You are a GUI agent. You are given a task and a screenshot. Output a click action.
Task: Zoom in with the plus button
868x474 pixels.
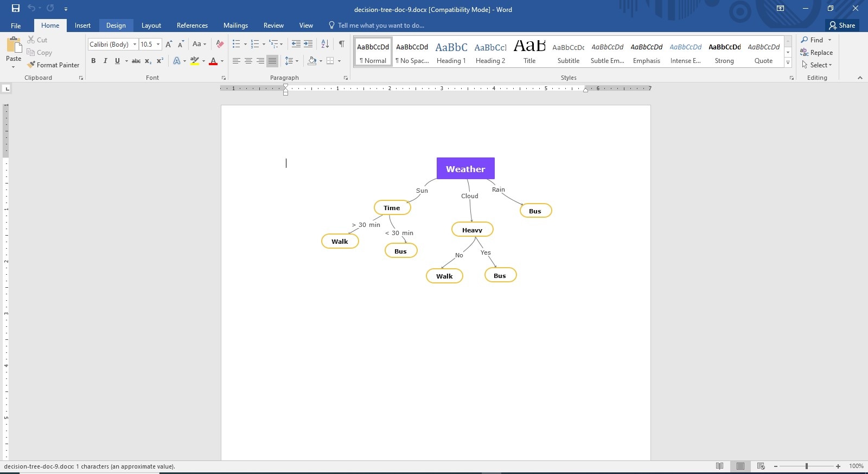point(838,466)
